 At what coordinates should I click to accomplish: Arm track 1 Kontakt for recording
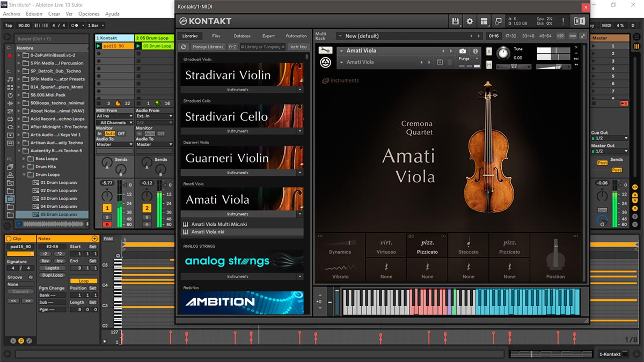pyautogui.click(x=107, y=224)
